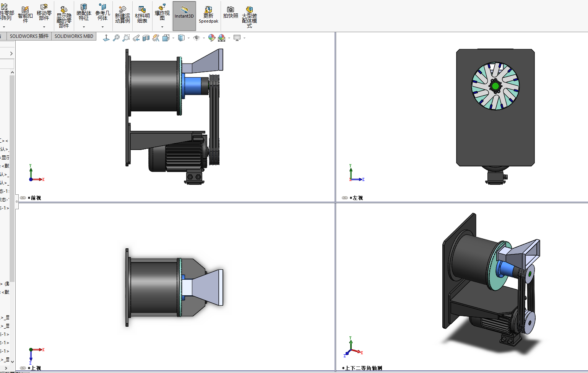Expand the Hide/Show Items eye dropdown arrow
Screen dimensions: 588x373
coord(204,38)
